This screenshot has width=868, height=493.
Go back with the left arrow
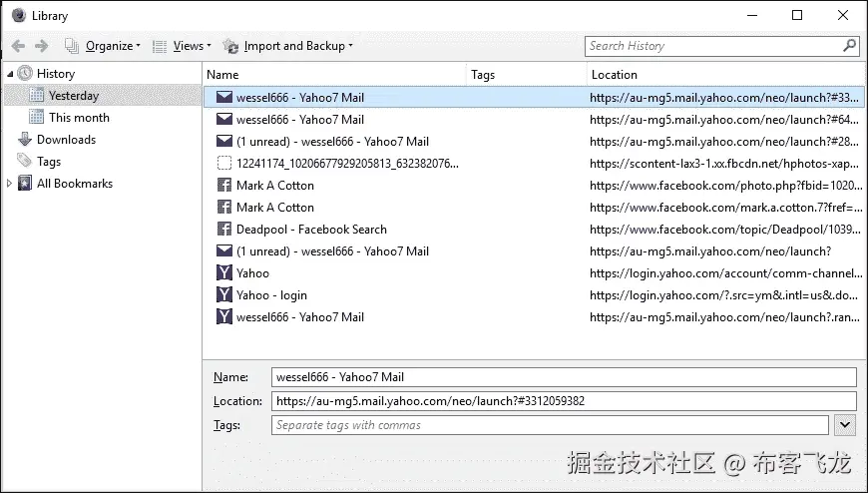coord(18,46)
